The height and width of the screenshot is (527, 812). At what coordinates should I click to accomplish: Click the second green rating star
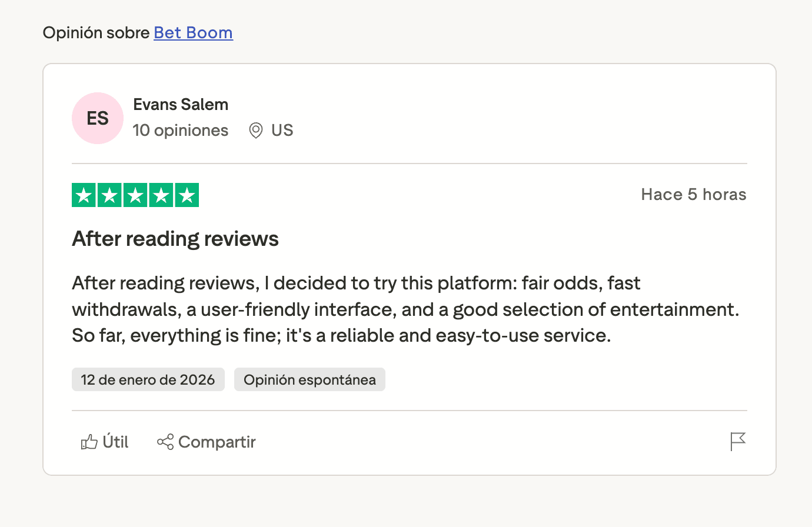[109, 195]
